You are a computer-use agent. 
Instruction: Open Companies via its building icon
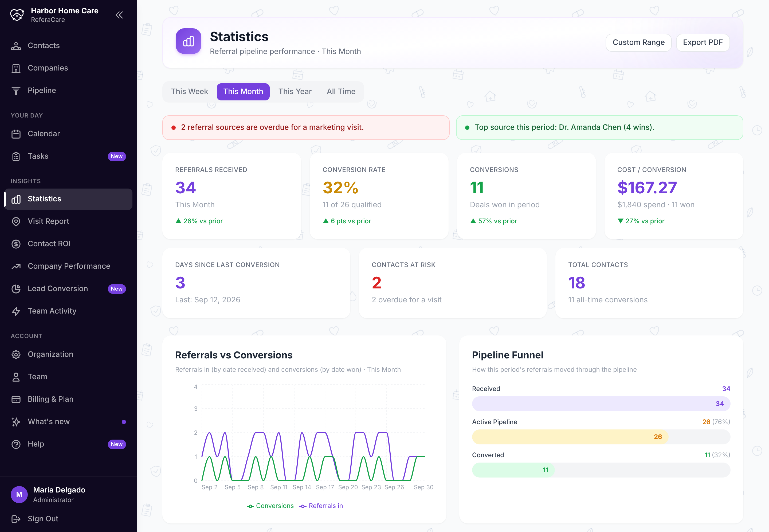(16, 68)
